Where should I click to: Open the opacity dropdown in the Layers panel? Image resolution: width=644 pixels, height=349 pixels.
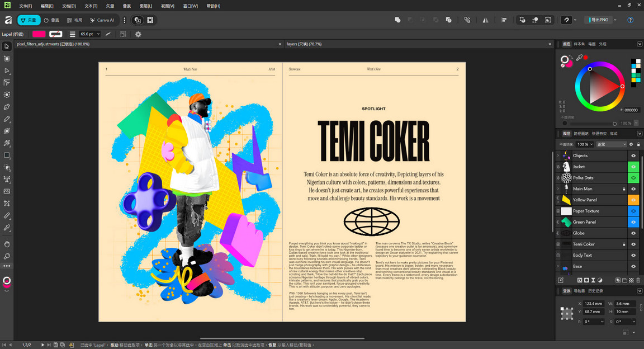(x=584, y=144)
